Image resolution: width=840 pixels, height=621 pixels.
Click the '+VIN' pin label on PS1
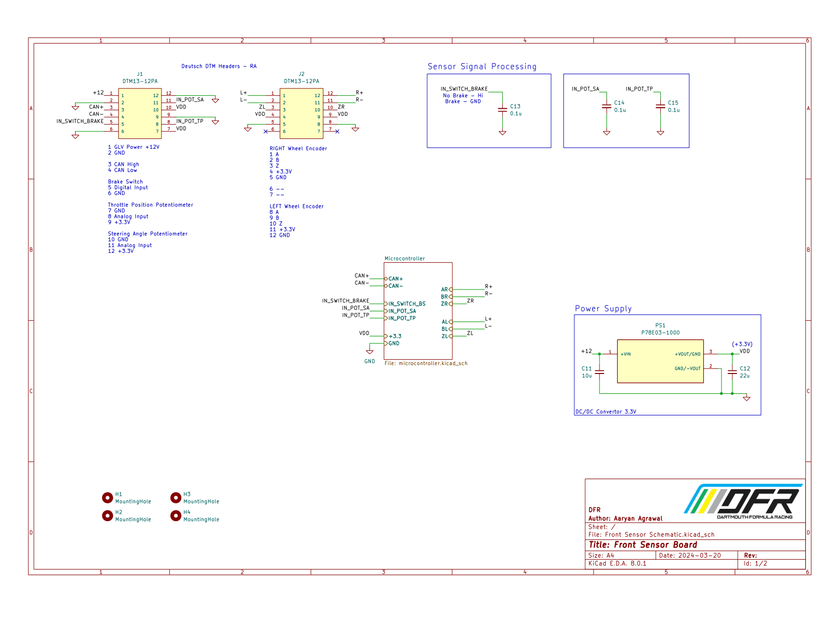tap(626, 354)
